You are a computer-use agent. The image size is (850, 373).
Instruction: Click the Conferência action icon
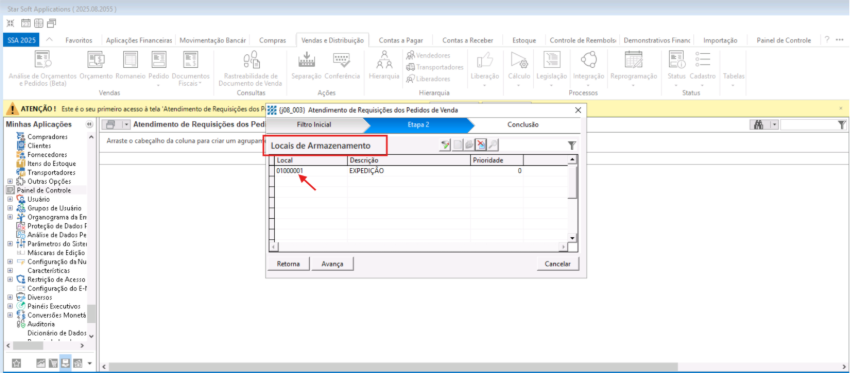(342, 65)
